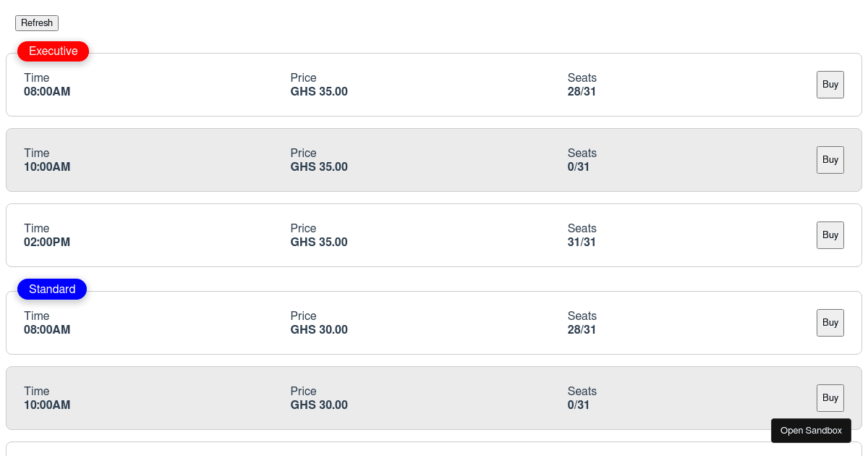Click the 02:00PM departure time
Image resolution: width=868 pixels, height=456 pixels.
pos(47,242)
